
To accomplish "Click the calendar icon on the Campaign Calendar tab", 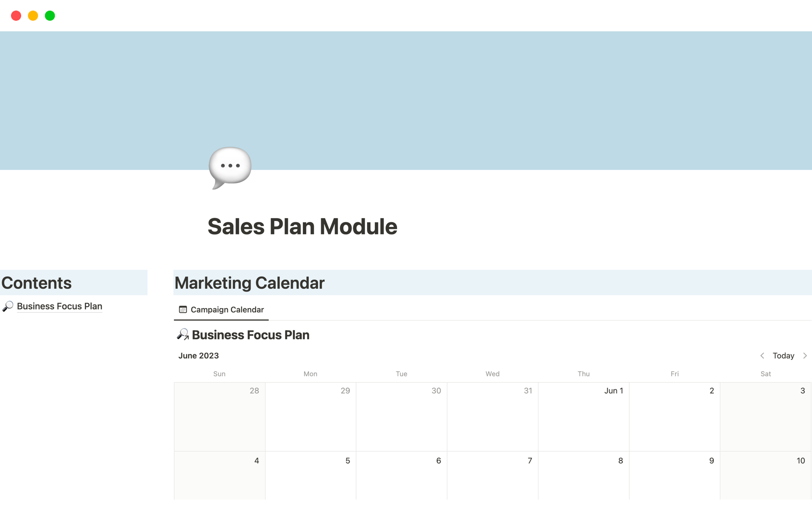I will point(183,309).
